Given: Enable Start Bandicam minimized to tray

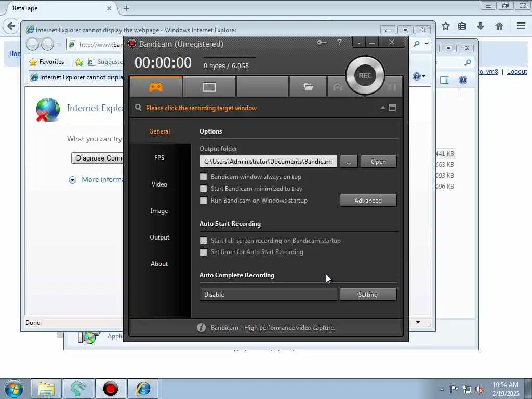Looking at the screenshot, I should pos(203,188).
